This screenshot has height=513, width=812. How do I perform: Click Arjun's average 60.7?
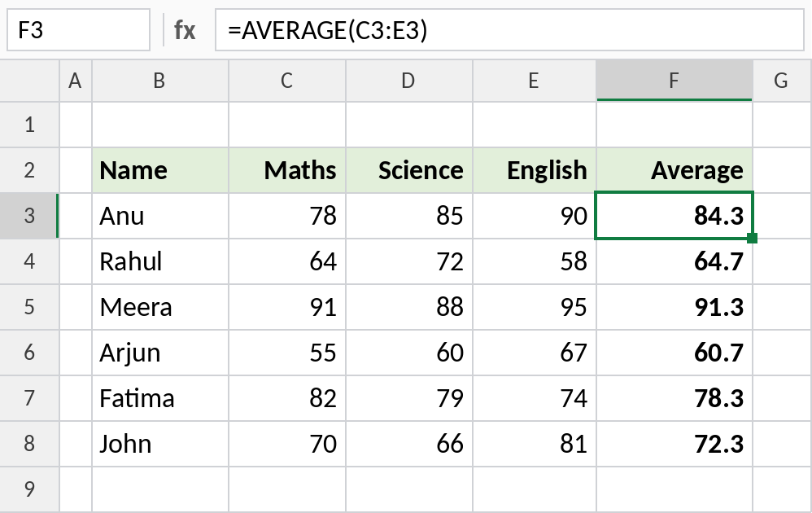tap(674, 353)
